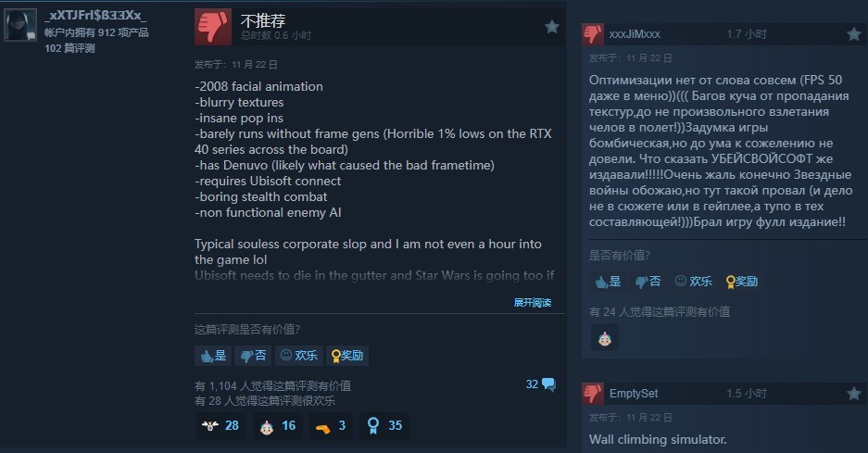The height and width of the screenshot is (453, 868).
Task: Give 奖励 award to xxxJiMxxx review
Action: click(x=742, y=282)
